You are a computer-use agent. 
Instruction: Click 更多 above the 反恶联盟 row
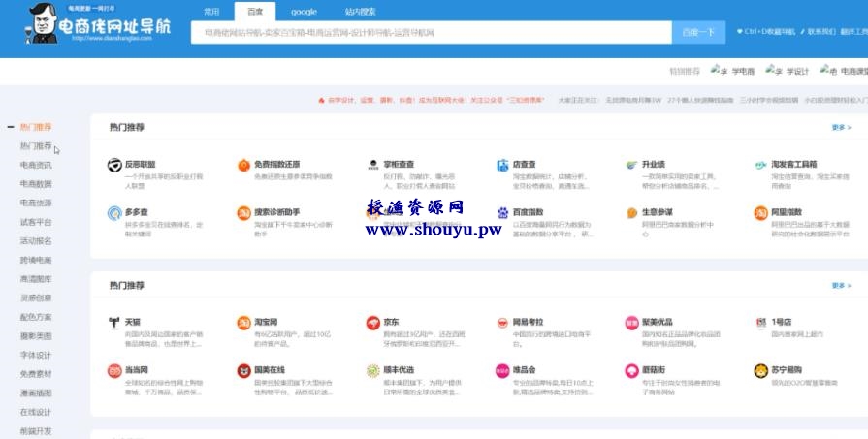pos(841,127)
